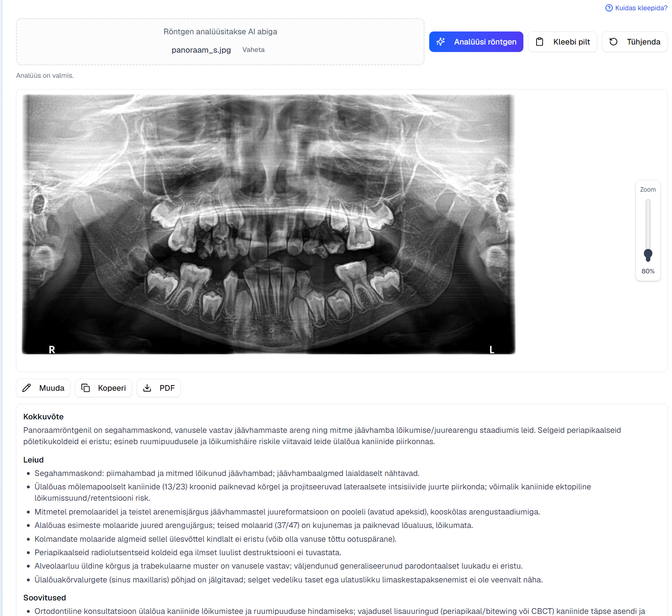The height and width of the screenshot is (616, 672).
Task: Click the panoramic X-ray image
Action: click(x=268, y=224)
